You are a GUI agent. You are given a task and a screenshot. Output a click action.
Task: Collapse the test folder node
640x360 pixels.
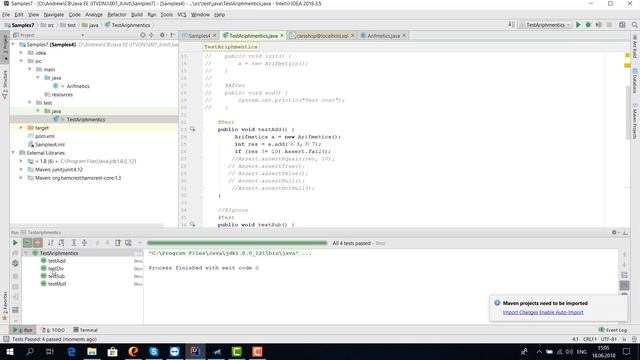(x=30, y=102)
